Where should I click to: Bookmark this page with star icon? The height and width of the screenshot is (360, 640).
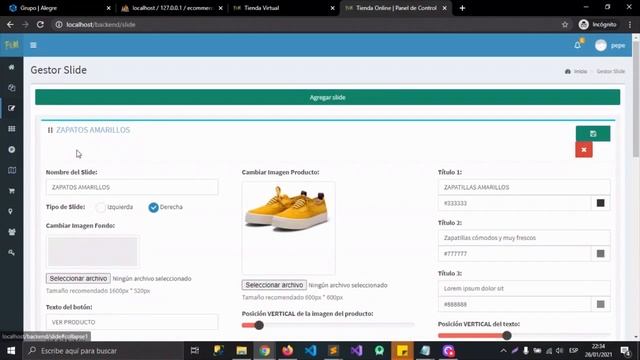coord(565,24)
